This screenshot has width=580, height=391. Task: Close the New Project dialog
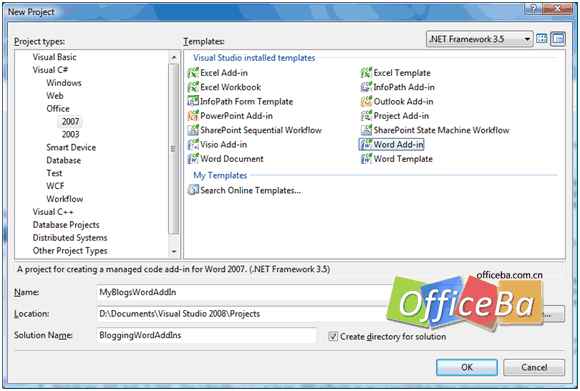557,9
